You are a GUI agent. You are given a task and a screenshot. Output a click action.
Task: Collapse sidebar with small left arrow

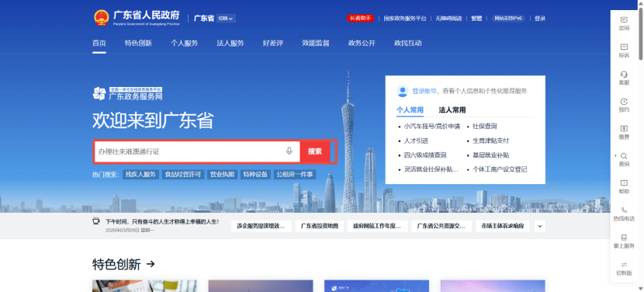pyautogui.click(x=615, y=155)
